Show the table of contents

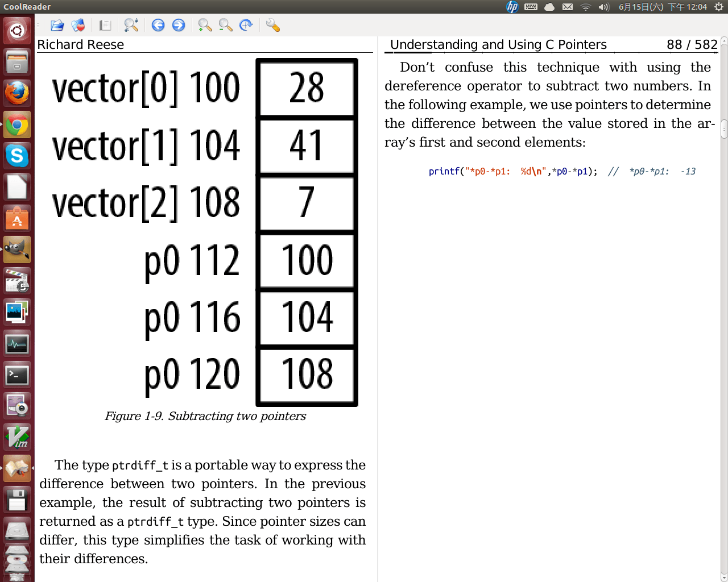(105, 25)
